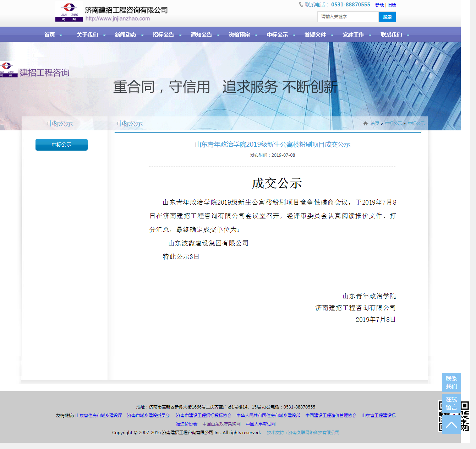Viewport: 476px width, 449px height.
Task: Expand the 招标公告 menu arrow
Action: [x=180, y=35]
